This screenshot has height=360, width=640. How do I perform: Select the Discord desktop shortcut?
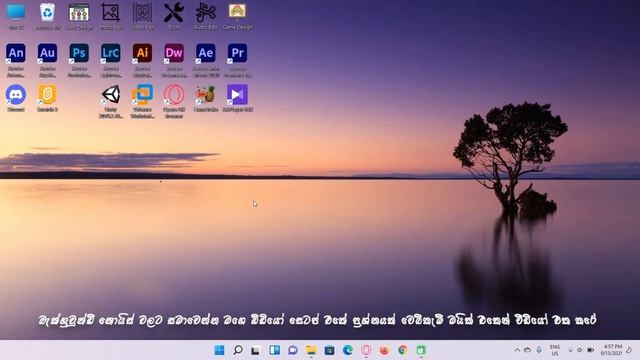coord(16,98)
